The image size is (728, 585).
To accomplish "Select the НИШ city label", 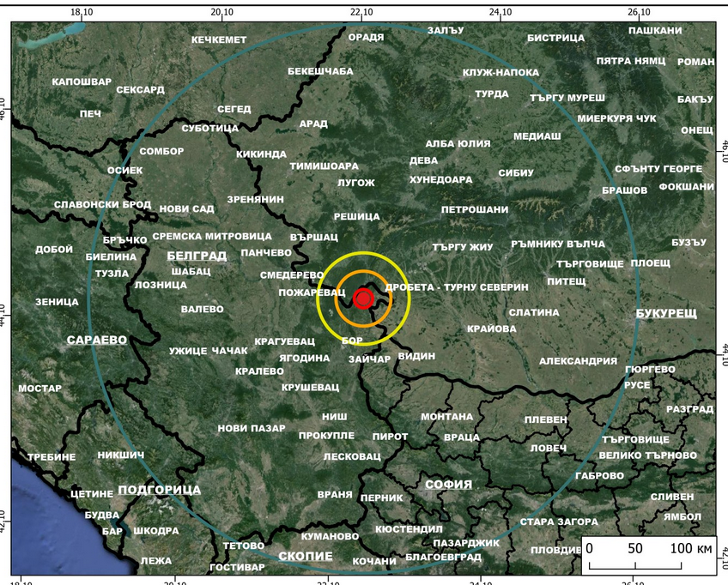I will click(x=334, y=416).
